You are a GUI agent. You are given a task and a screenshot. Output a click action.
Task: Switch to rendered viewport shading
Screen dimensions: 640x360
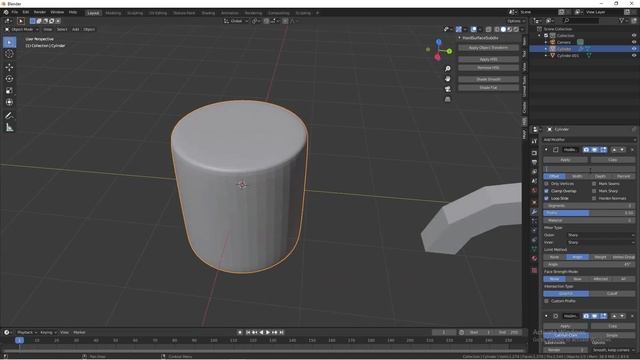[x=516, y=29]
